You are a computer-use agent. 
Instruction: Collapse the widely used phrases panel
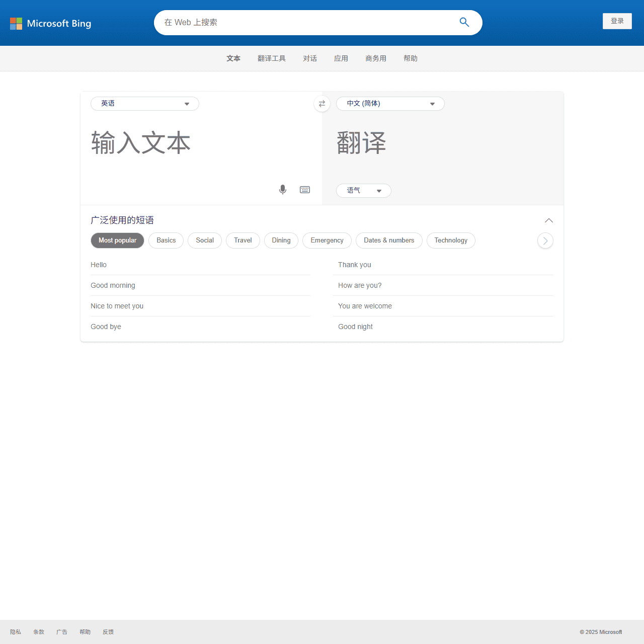(548, 220)
